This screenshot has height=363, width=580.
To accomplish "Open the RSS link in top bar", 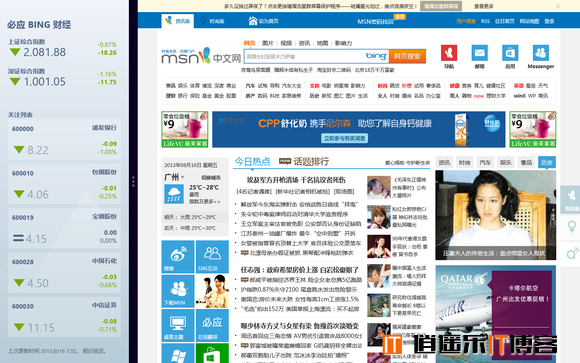I will [485, 21].
